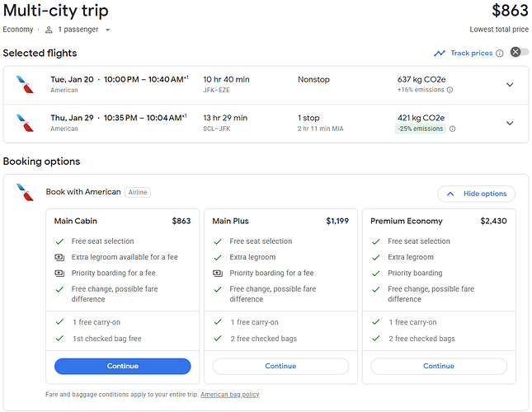
Task: Continue with Main Plus fare
Action: (280, 366)
